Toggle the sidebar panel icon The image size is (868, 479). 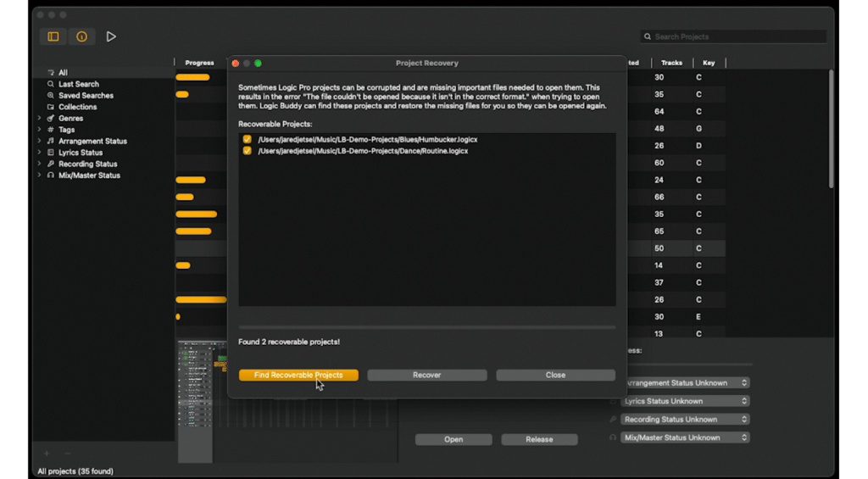click(x=53, y=36)
